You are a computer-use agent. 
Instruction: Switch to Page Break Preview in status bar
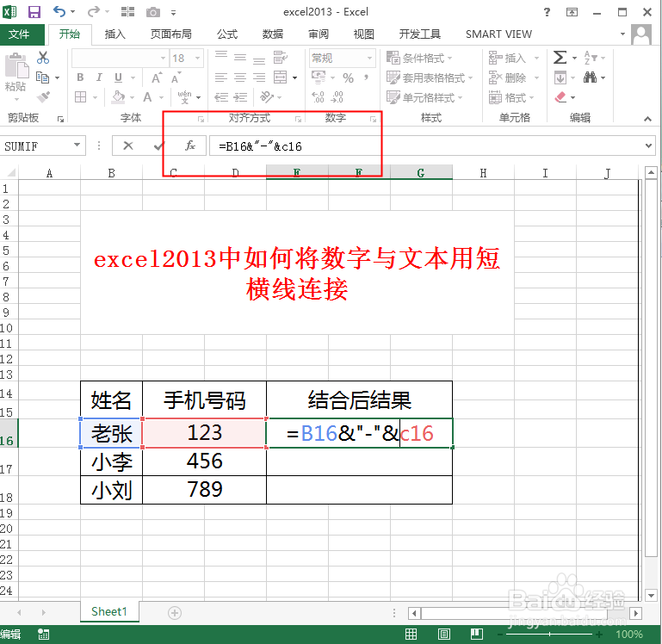[x=477, y=634]
